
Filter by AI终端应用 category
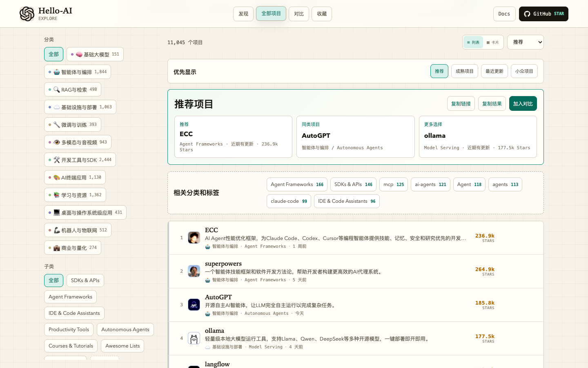[x=75, y=177]
